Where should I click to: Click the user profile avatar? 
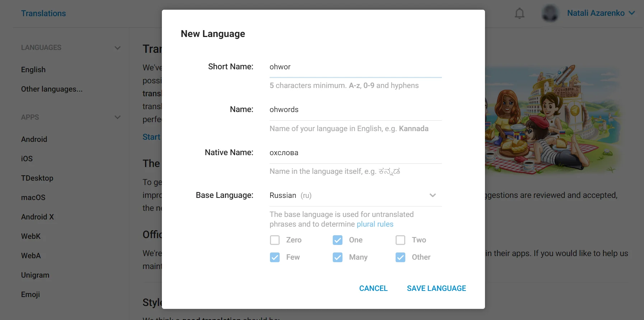point(550,13)
